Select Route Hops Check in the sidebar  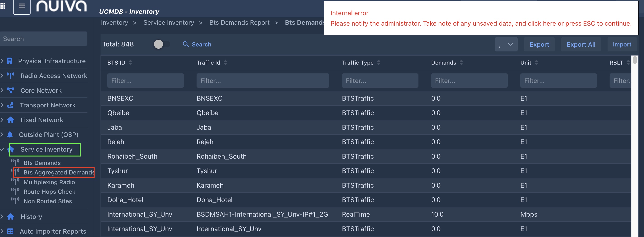click(x=49, y=192)
